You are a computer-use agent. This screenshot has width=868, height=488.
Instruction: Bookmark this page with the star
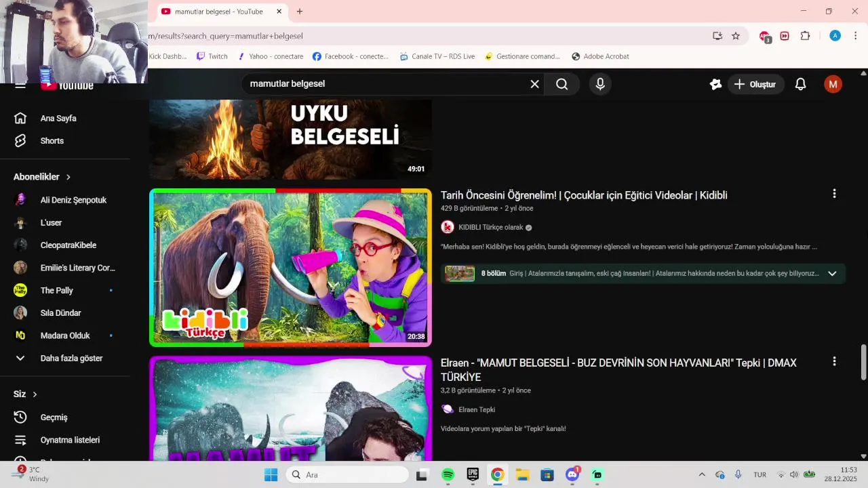[736, 36]
